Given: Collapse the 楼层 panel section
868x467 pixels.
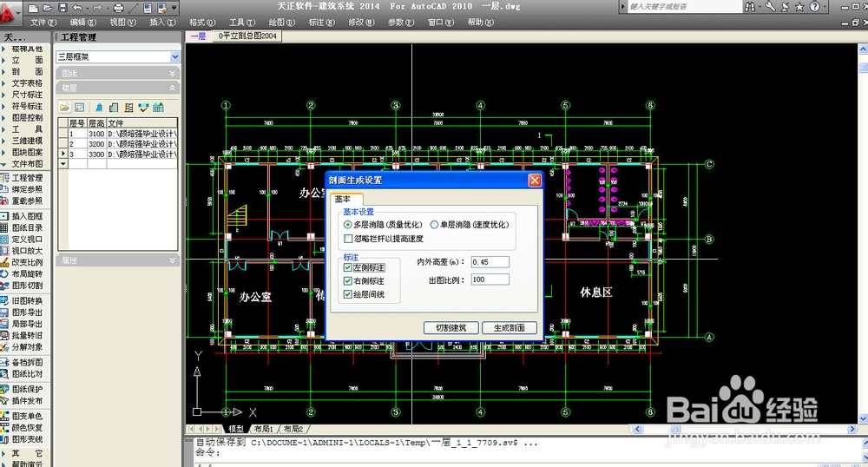Looking at the screenshot, I should [x=172, y=88].
